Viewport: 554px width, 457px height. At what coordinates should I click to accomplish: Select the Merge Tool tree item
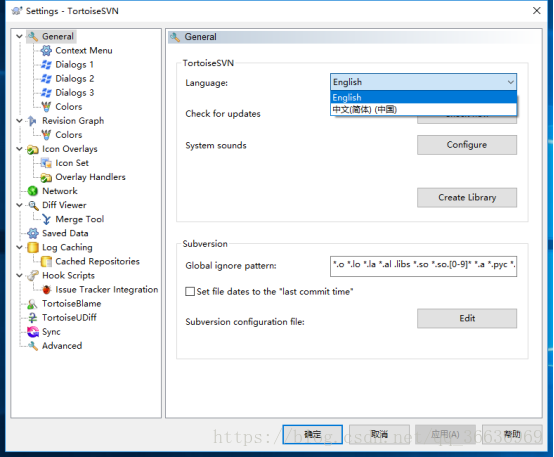[80, 219]
